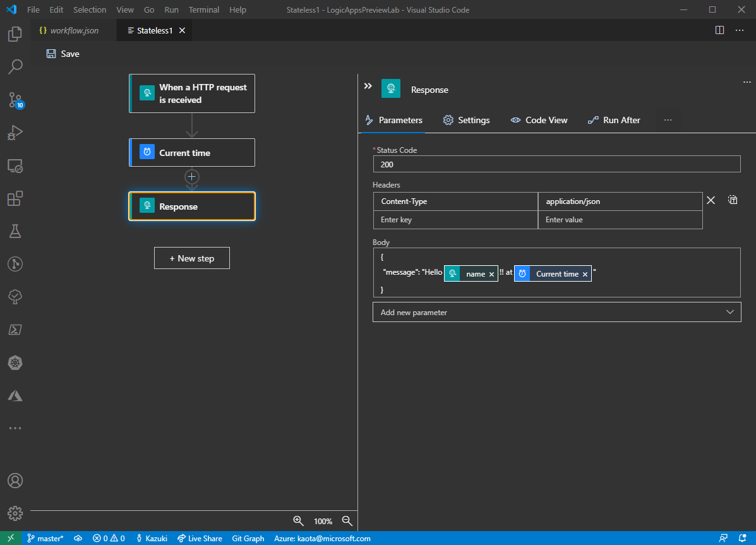The width and height of the screenshot is (756, 545).
Task: Open the Selection menu
Action: [90, 9]
